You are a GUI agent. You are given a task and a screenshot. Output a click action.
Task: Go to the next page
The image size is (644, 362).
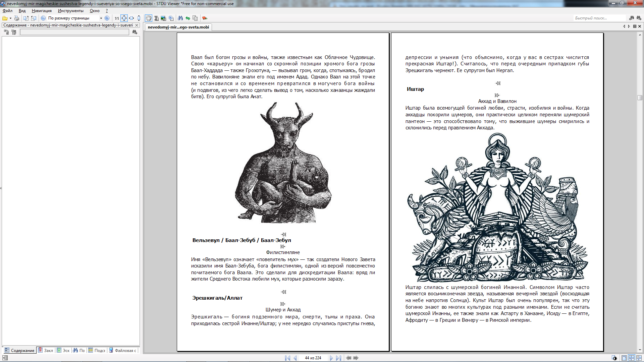coord(331,358)
